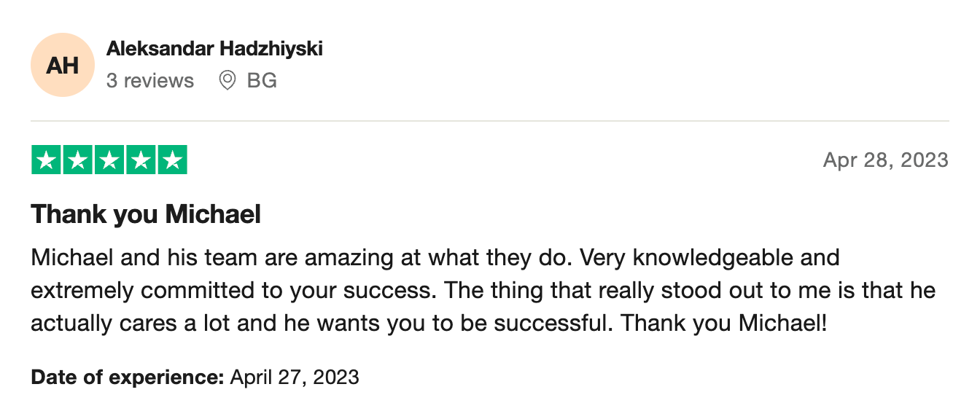The image size is (980, 411).
Task: Click the closing "Thank you Michael!" sentence
Action: [723, 323]
